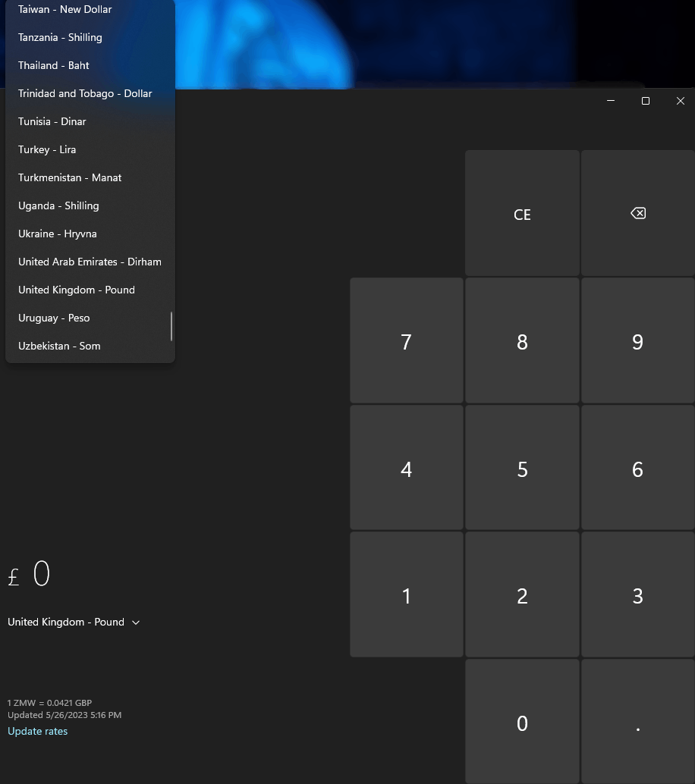Tap the number 7 key
This screenshot has height=784, width=695.
pos(406,341)
